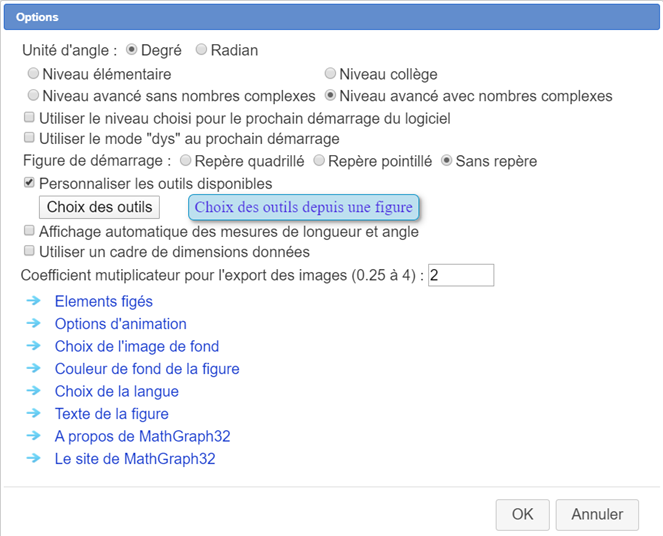Enable the "dys" mode checkbox
Image resolution: width=663 pixels, height=536 pixels.
coord(29,137)
